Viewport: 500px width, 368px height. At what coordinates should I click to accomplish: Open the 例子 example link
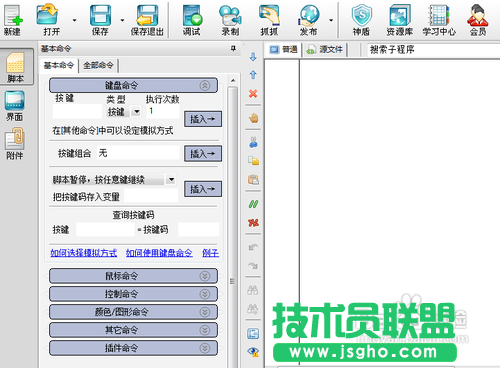click(x=210, y=253)
